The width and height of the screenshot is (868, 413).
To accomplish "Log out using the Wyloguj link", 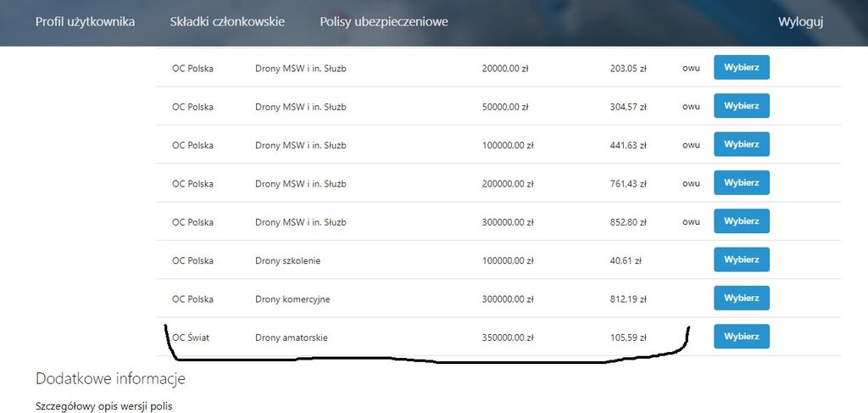I will pos(800,21).
